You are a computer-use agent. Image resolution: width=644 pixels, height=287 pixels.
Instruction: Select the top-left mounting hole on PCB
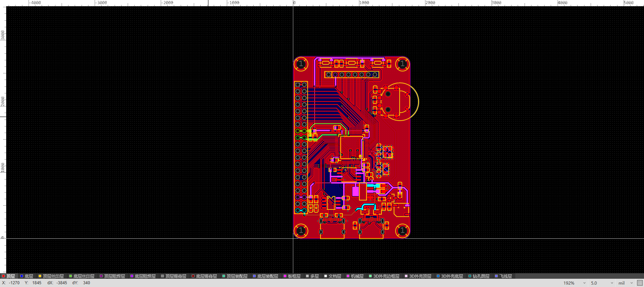pos(301,64)
